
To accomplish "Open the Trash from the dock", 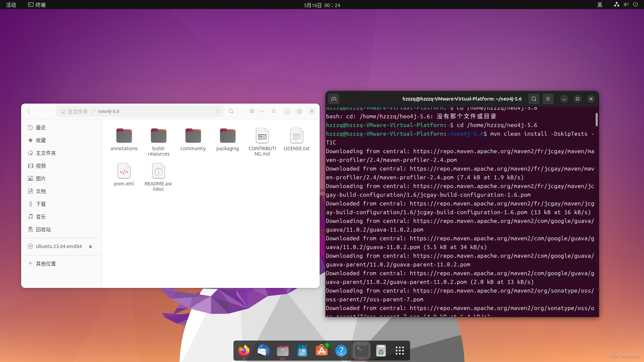I will [x=381, y=351].
